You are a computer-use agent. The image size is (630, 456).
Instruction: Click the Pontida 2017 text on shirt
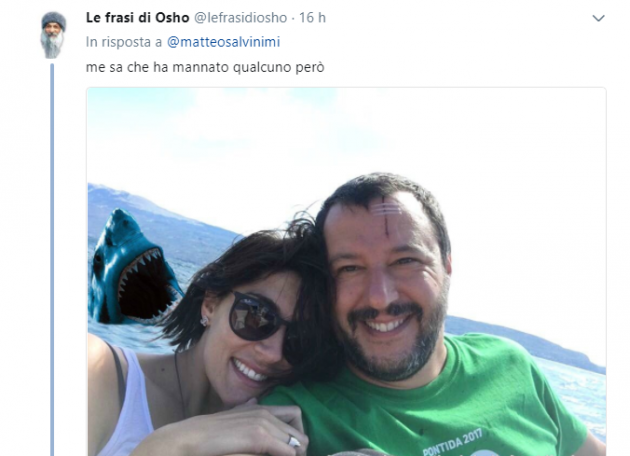click(x=452, y=441)
